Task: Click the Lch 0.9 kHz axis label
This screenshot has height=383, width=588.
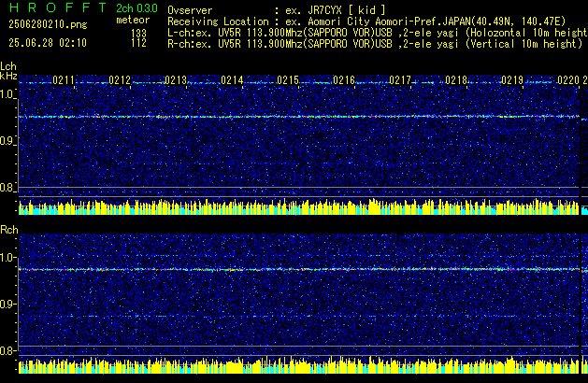Action: [7, 141]
